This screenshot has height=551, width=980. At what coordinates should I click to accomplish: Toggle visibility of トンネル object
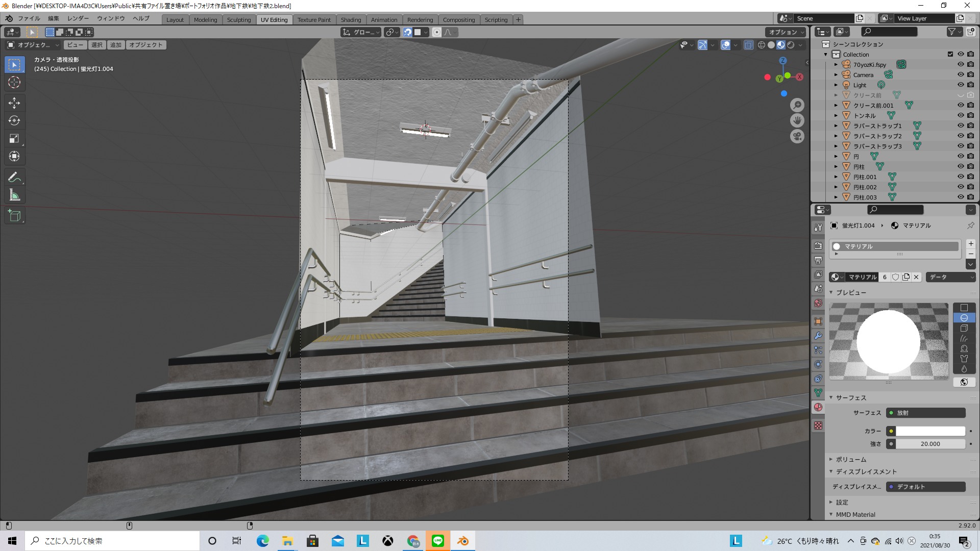point(960,115)
